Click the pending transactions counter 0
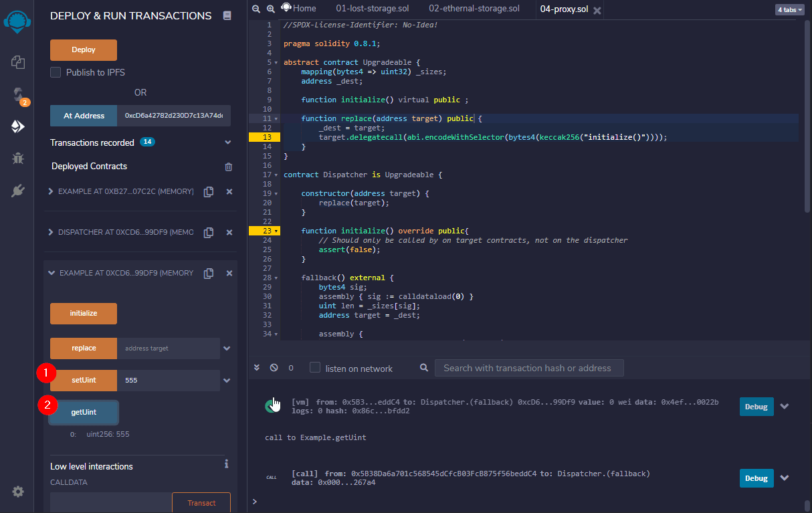This screenshot has width=812, height=513. click(291, 368)
